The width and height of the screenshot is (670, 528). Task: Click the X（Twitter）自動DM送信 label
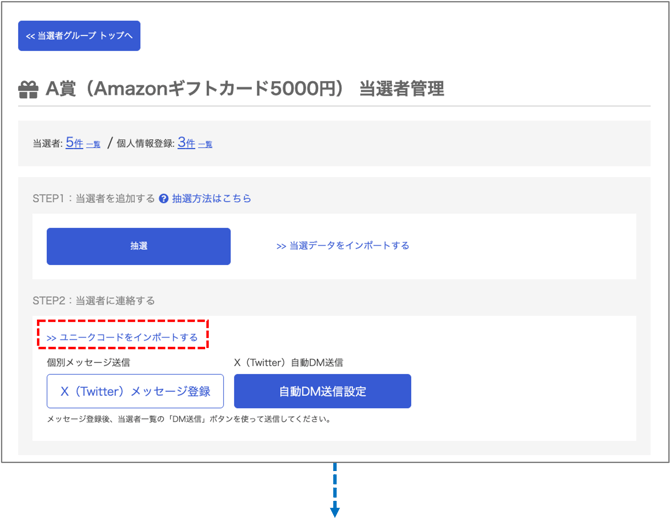288,362
